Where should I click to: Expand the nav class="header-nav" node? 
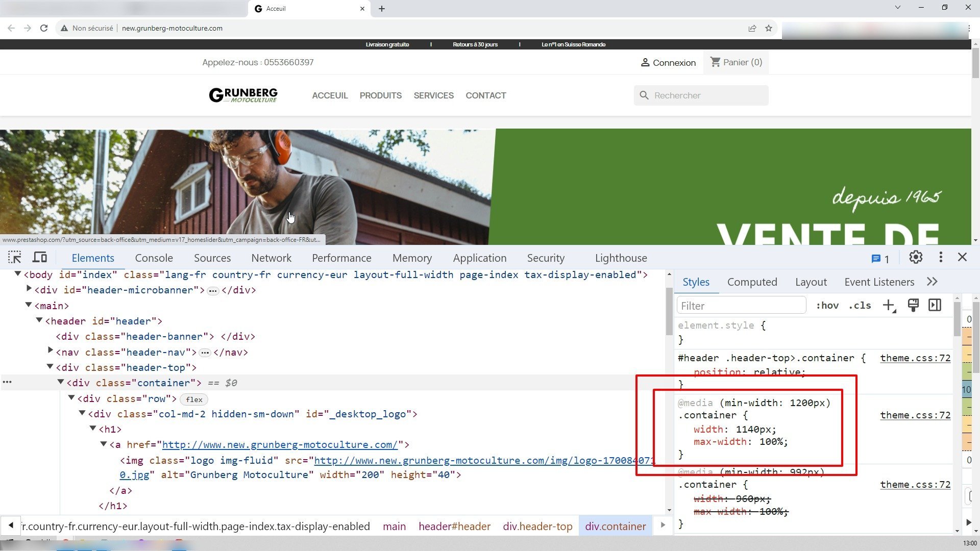(x=50, y=350)
